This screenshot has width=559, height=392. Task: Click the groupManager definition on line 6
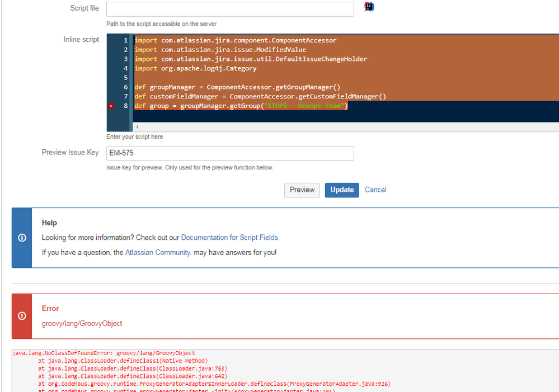pos(237,87)
